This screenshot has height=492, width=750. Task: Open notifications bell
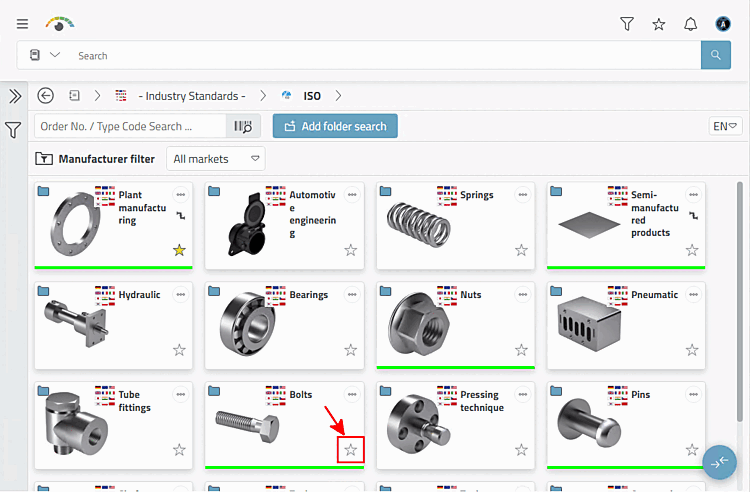point(690,24)
